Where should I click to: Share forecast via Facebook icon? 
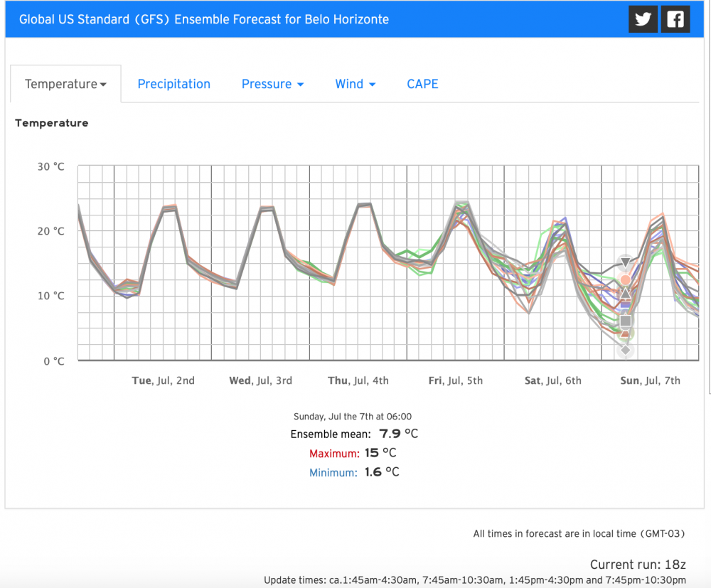[675, 19]
